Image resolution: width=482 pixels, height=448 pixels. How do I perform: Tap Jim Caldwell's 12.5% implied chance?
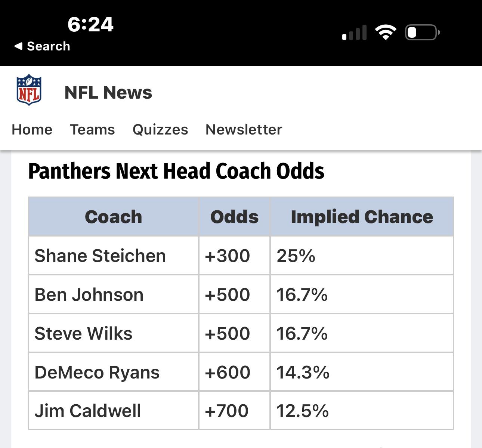coord(303,411)
